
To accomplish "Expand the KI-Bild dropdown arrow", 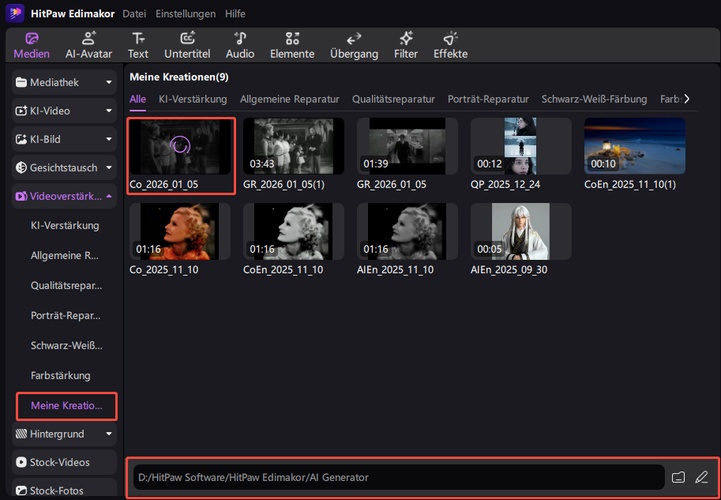I will tap(109, 139).
